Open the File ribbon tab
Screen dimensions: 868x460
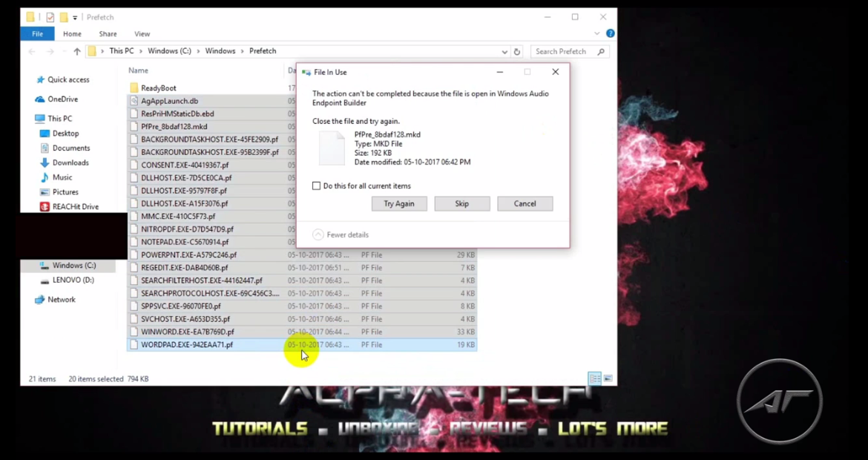[37, 34]
